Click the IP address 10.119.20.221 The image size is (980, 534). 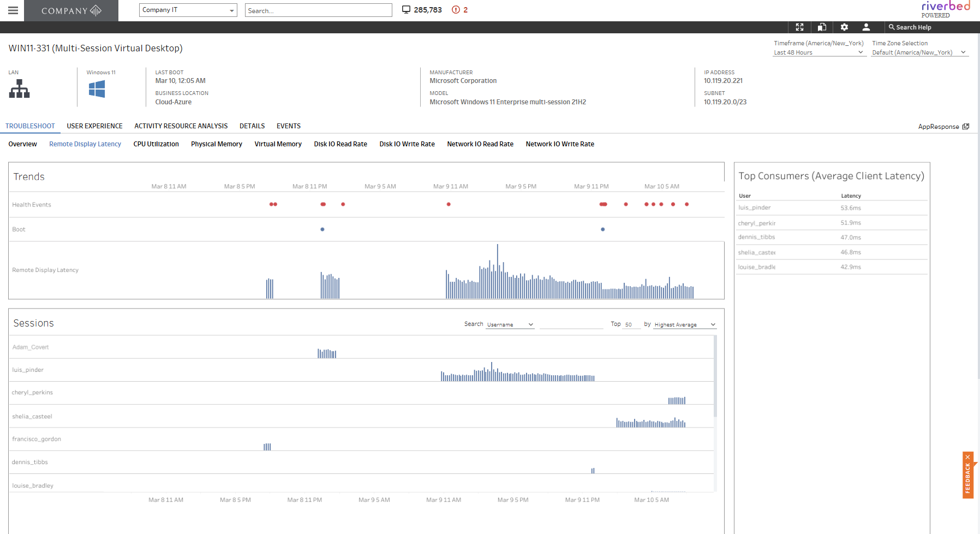723,81
